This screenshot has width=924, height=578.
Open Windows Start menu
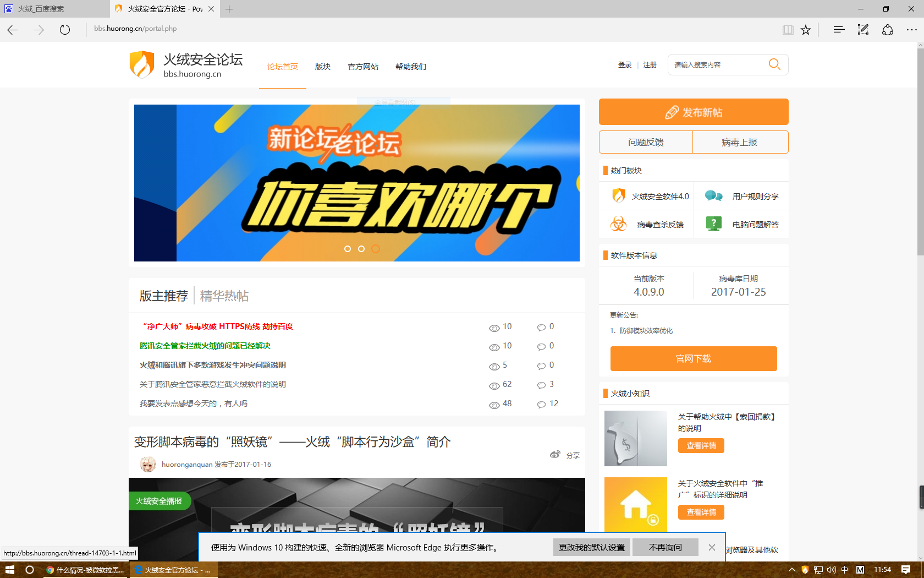pos(9,570)
